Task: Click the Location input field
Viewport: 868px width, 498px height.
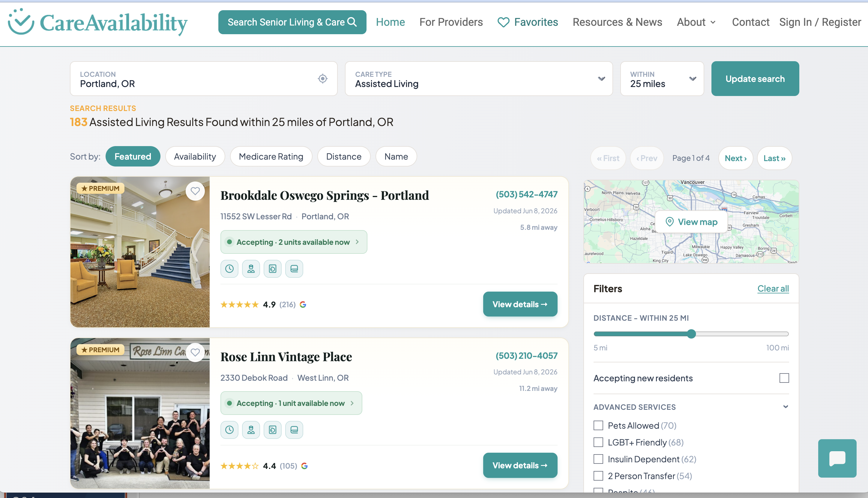Action: 204,79
